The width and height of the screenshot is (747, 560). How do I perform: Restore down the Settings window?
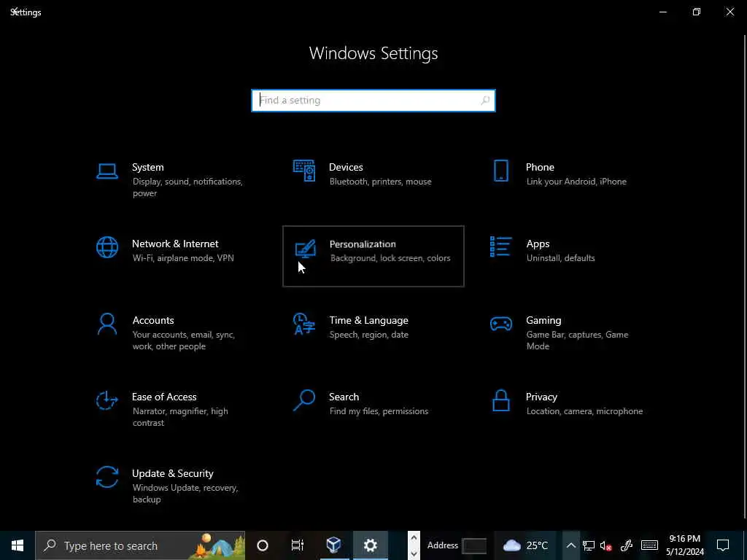(697, 12)
